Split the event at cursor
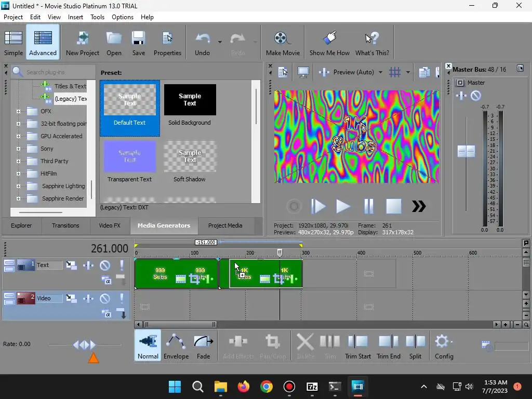This screenshot has width=532, height=399. point(415,345)
